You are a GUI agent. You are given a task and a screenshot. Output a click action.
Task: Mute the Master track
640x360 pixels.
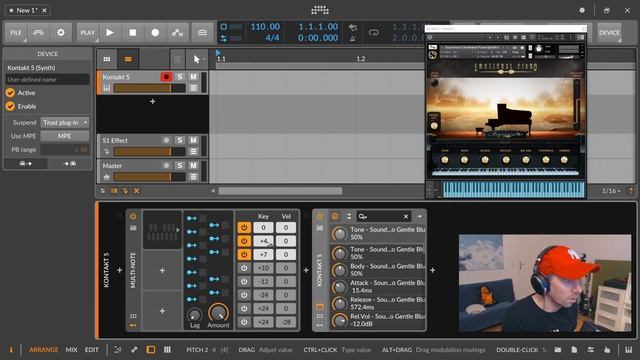click(193, 165)
